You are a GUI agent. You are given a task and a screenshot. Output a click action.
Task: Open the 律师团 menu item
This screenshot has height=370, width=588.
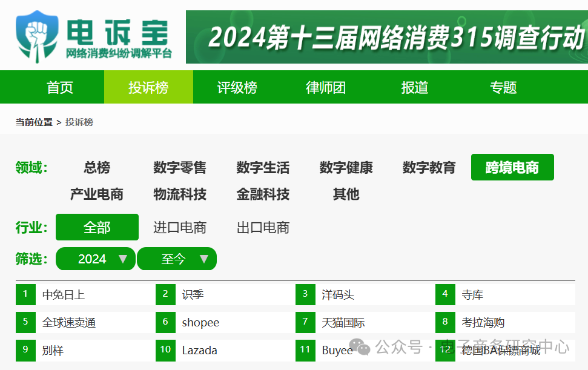(x=325, y=87)
